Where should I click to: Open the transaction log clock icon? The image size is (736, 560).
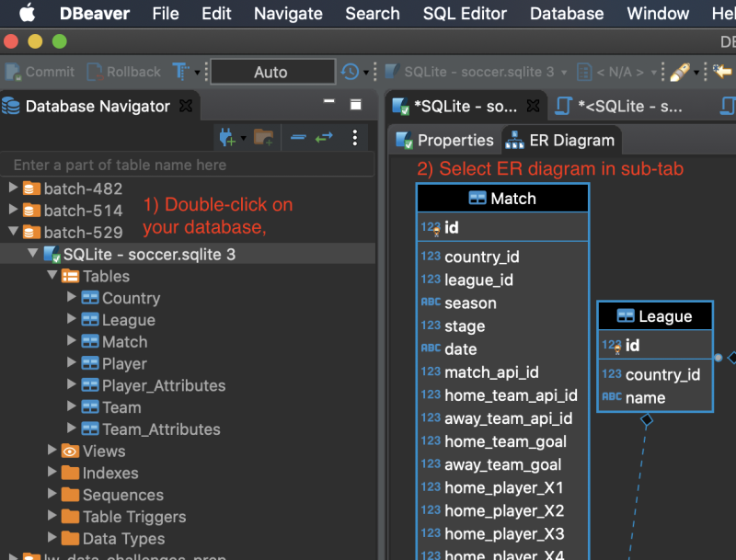[351, 72]
